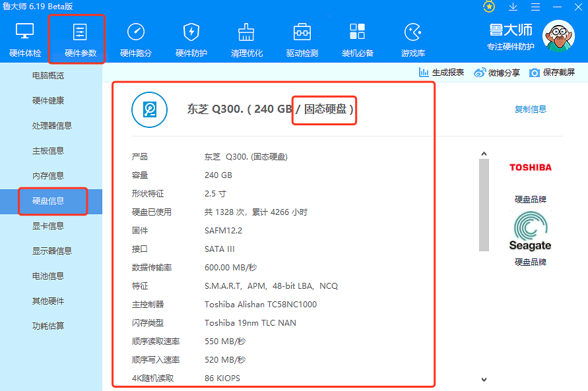
Task: Click the 硬盘品牌 label under Seagate logo
Action: click(530, 262)
